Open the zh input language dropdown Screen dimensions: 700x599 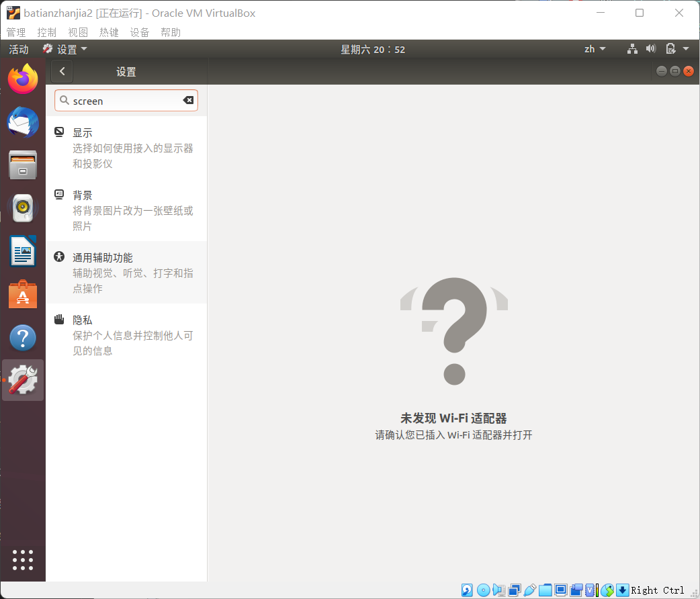595,49
